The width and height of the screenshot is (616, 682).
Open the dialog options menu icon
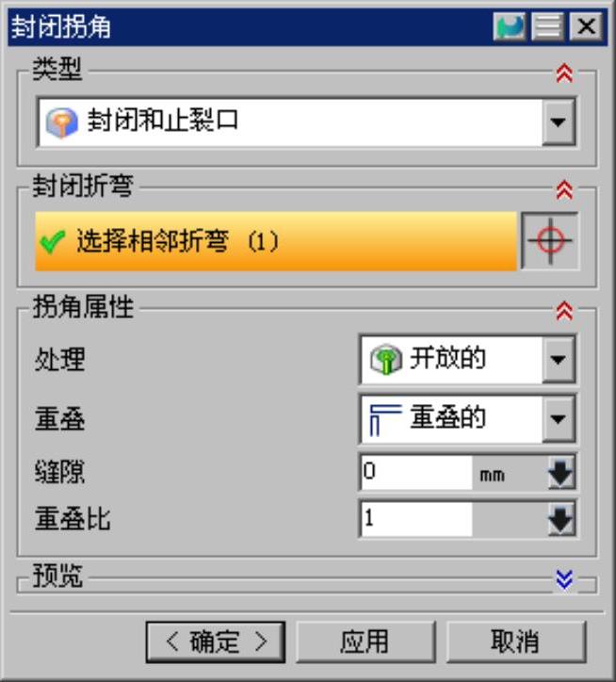(547, 27)
